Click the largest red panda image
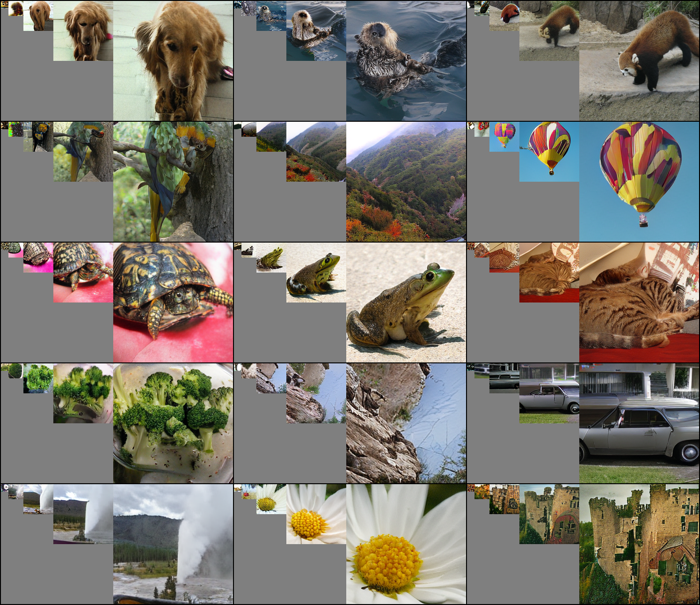Screen dimensions: 700x605 pos(639,61)
